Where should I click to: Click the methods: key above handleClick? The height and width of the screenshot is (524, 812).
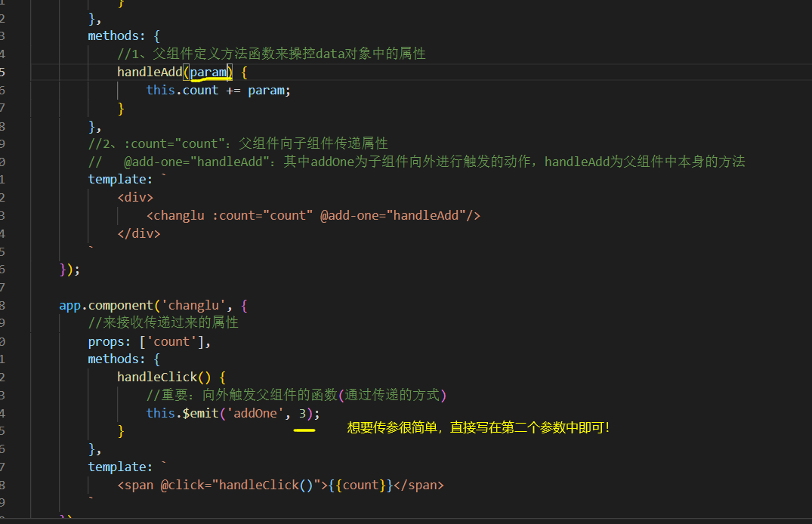point(116,359)
